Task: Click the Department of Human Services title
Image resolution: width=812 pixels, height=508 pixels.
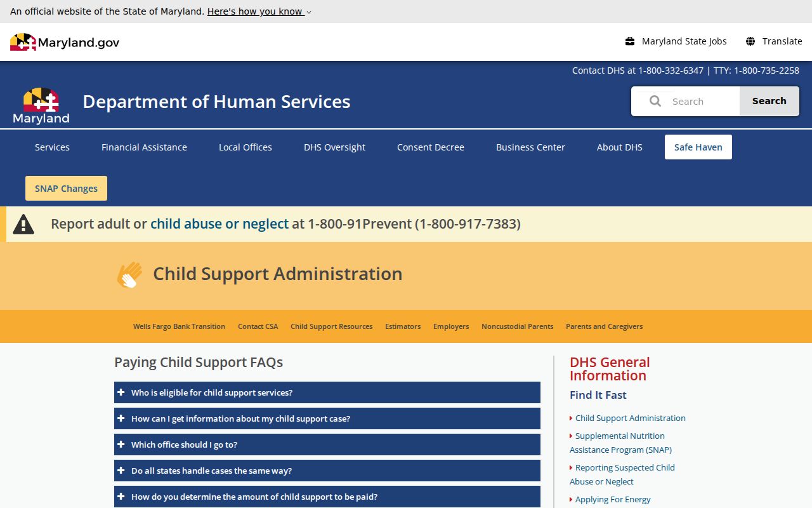Action: tap(216, 102)
